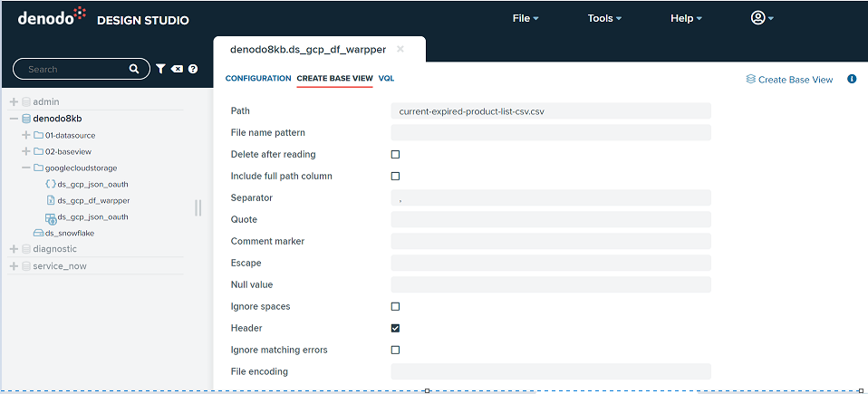Click the ds_gcp_df_warpper label in the tree
868x394 pixels.
(x=93, y=200)
